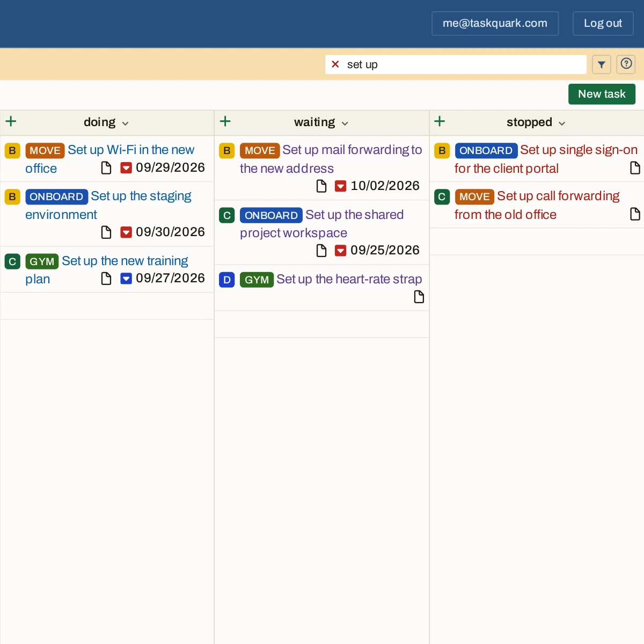Open task Set up the staging environment
Image resolution: width=644 pixels, height=644 pixels.
coord(141,196)
